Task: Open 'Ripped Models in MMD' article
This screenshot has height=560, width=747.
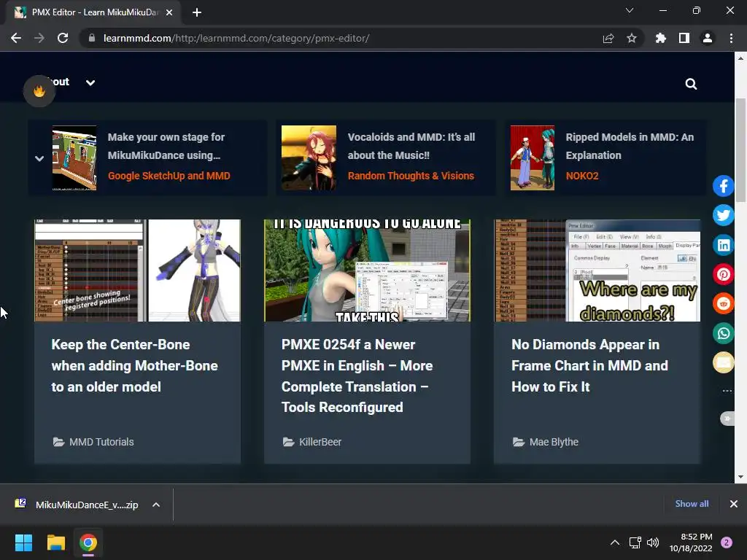Action: [630, 146]
